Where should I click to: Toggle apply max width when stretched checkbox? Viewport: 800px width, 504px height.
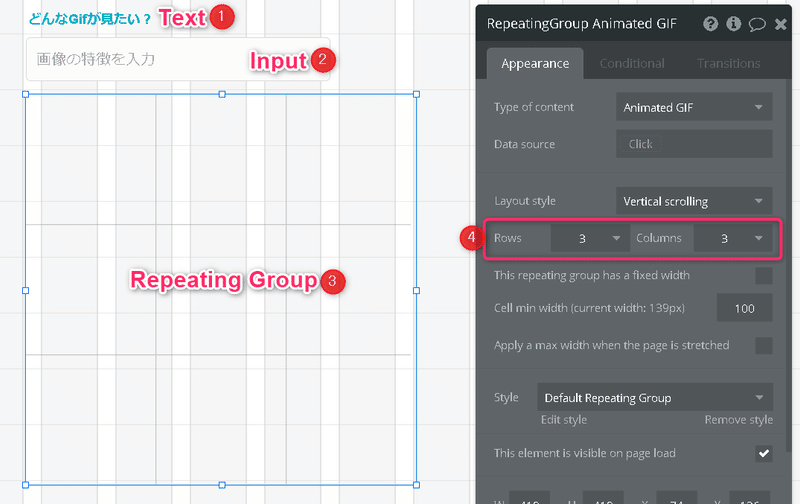(764, 345)
